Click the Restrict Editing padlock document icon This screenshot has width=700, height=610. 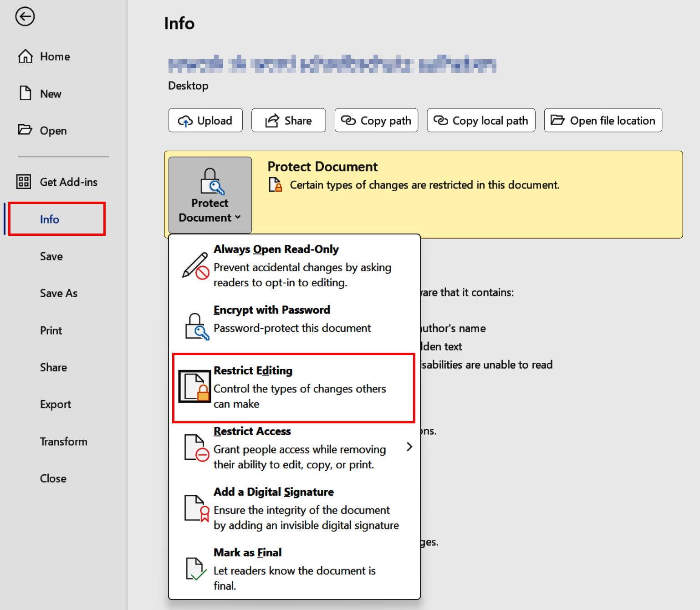194,386
